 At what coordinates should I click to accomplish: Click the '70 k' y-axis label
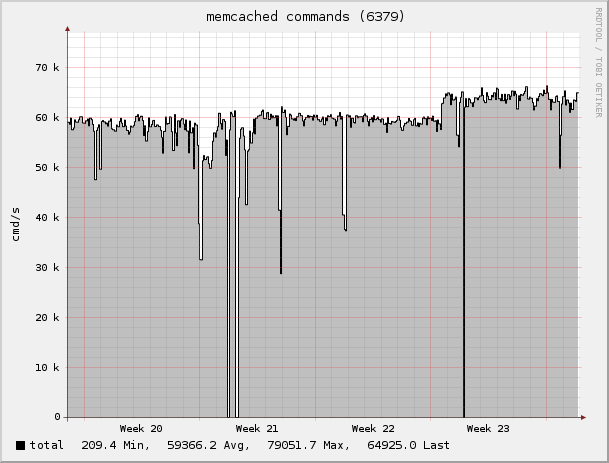pos(47,68)
